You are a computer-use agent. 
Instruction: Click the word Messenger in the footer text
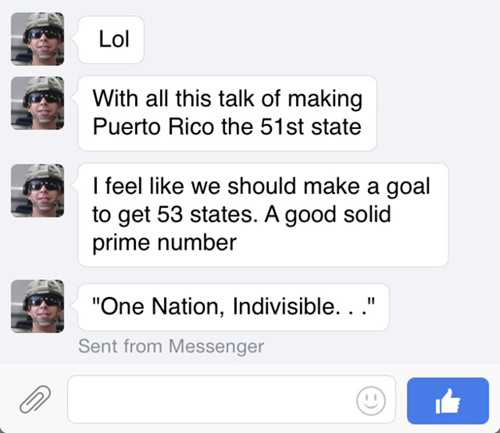[216, 346]
